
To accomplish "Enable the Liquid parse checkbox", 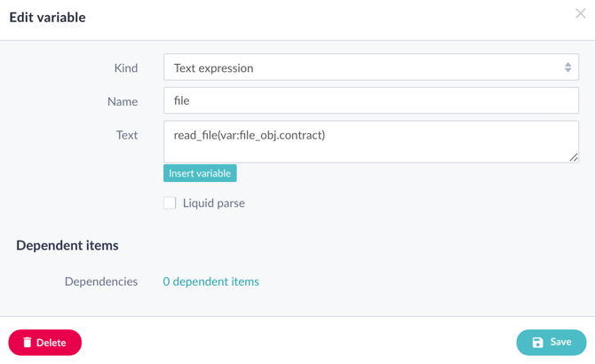I will point(170,202).
